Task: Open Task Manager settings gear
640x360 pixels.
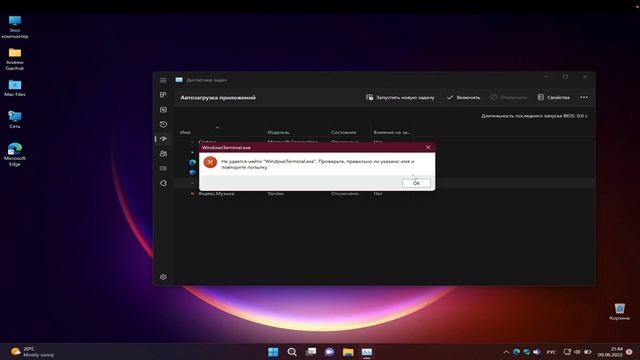Action: (x=163, y=277)
